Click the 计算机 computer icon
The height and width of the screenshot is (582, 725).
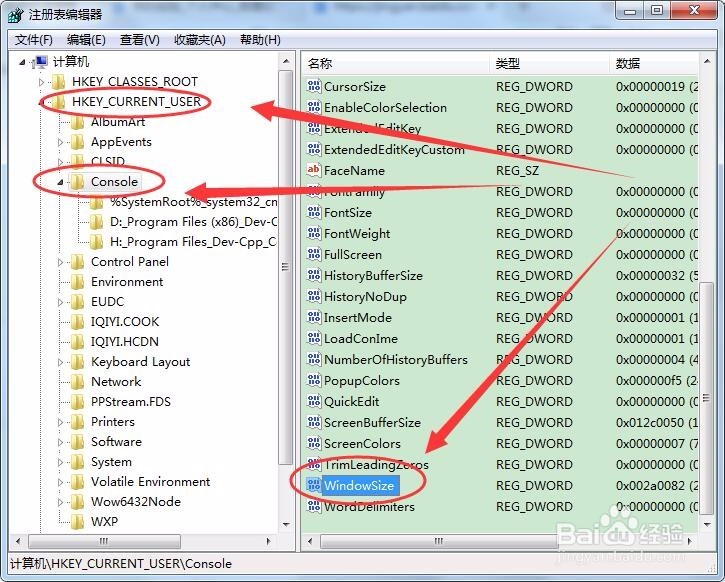point(40,62)
